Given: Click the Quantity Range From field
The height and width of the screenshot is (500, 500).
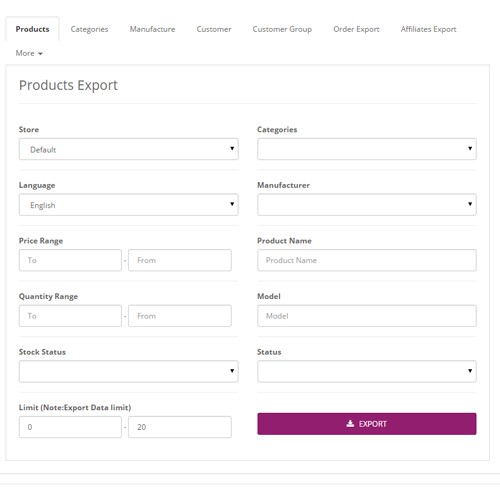Looking at the screenshot, I should pyautogui.click(x=180, y=316).
